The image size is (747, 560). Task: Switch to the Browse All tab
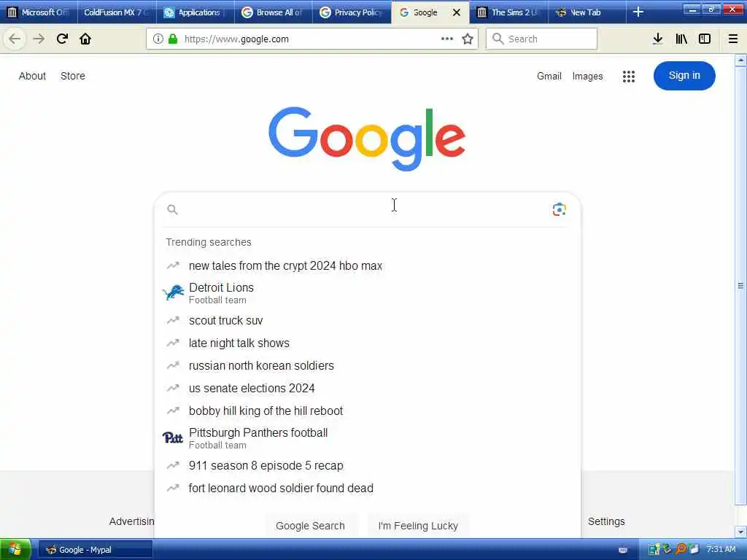(274, 12)
